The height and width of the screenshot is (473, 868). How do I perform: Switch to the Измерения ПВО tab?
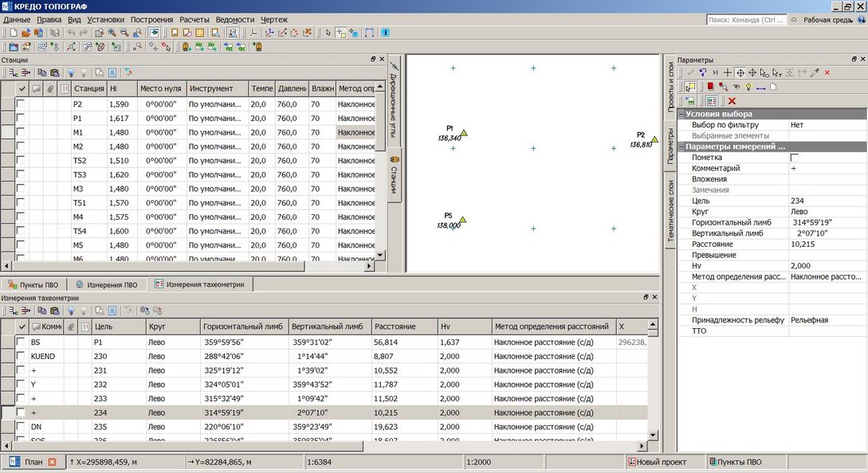[x=107, y=284]
